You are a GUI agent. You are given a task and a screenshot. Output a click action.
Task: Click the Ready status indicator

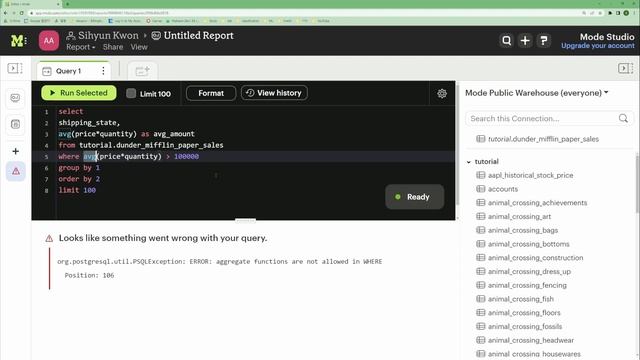click(x=414, y=197)
